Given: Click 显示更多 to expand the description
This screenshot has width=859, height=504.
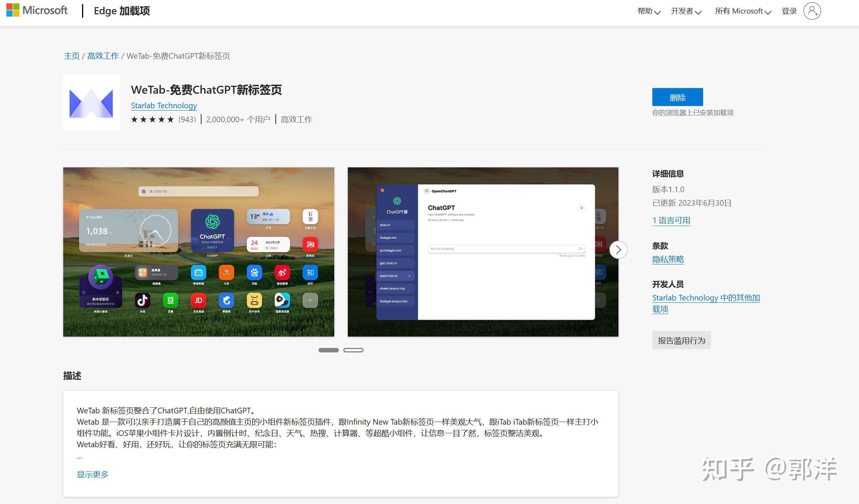Looking at the screenshot, I should tap(92, 474).
